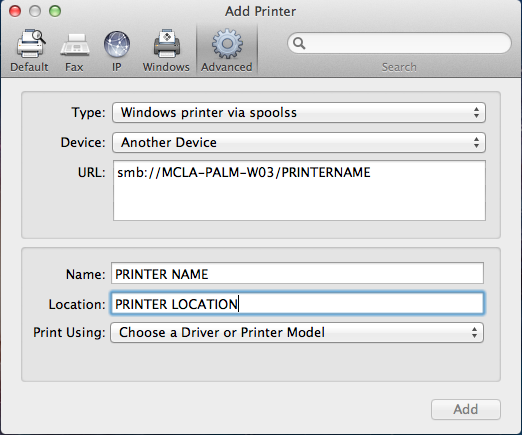Viewport: 522px width, 435px height.
Task: Click the Name input field
Action: (297, 273)
